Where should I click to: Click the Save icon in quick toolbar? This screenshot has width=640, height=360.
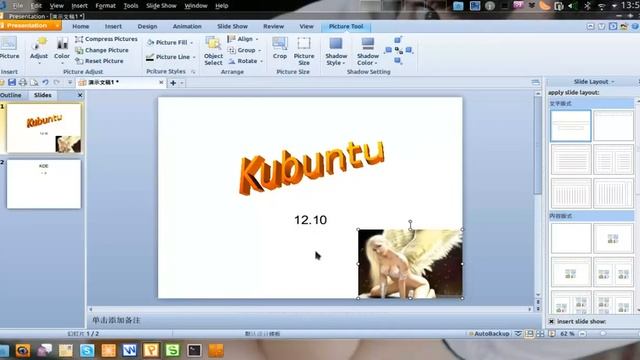click(x=12, y=82)
